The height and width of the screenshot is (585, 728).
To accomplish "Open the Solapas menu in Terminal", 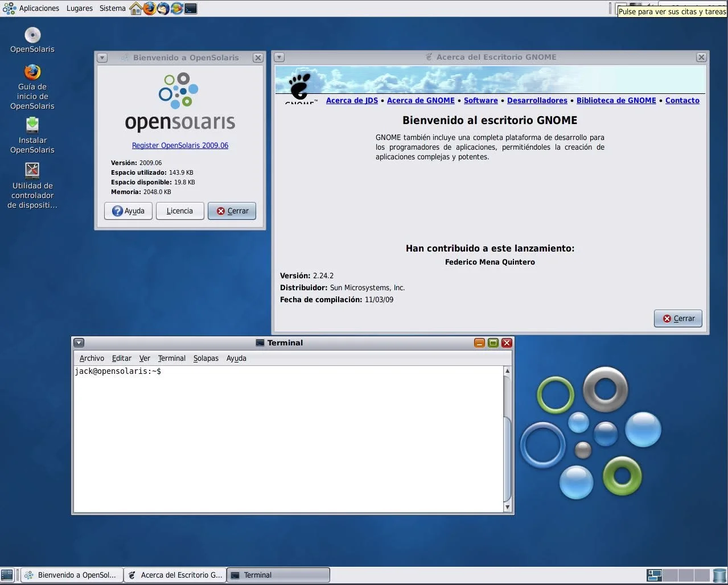I will pyautogui.click(x=206, y=358).
